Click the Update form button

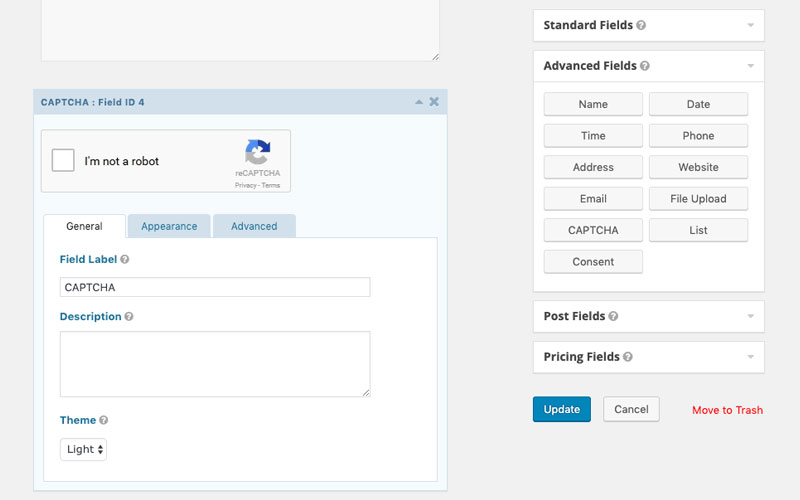pos(561,409)
